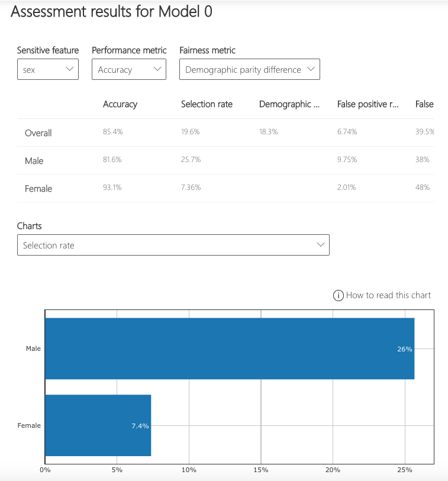448x481 pixels.
Task: Click the info icon beside How to read this chart
Action: click(x=338, y=295)
